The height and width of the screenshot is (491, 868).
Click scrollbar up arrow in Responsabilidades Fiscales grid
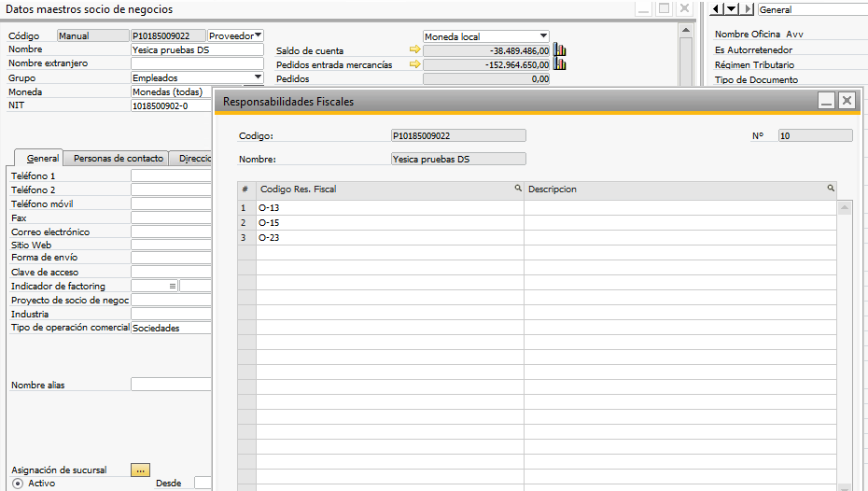click(x=844, y=208)
